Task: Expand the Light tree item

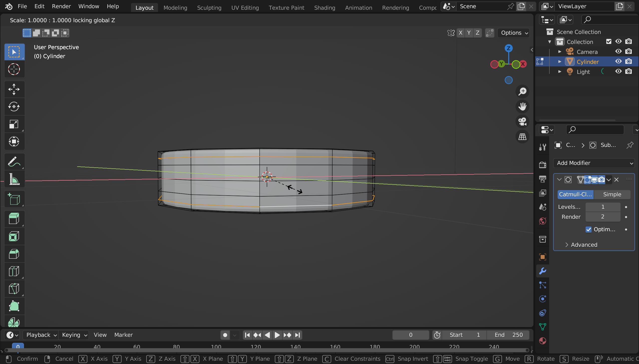Action: (560, 72)
